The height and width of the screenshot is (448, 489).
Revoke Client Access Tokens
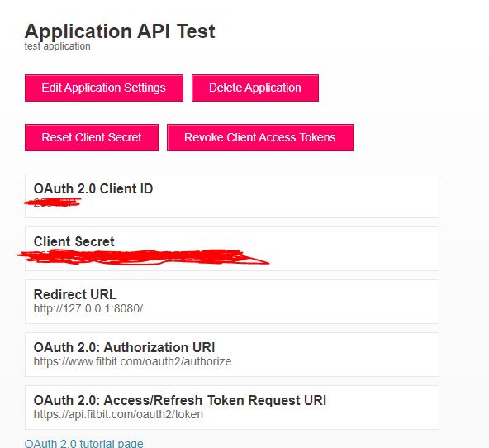(x=260, y=137)
